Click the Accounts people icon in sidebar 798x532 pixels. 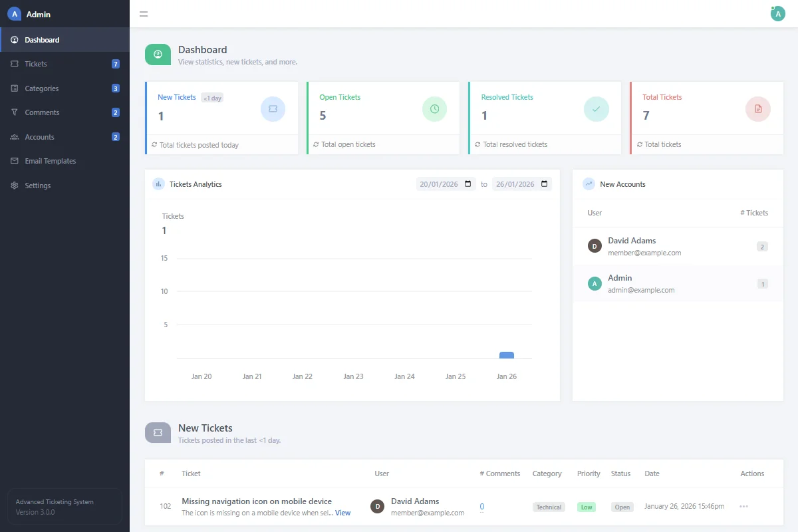(x=15, y=137)
